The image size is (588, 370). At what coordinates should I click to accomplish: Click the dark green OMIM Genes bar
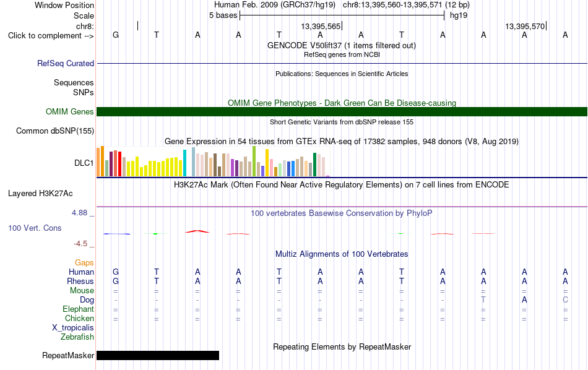(x=342, y=112)
